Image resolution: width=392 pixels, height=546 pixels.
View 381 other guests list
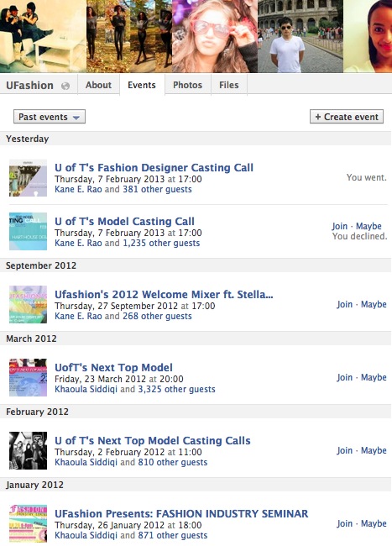pyautogui.click(x=157, y=190)
